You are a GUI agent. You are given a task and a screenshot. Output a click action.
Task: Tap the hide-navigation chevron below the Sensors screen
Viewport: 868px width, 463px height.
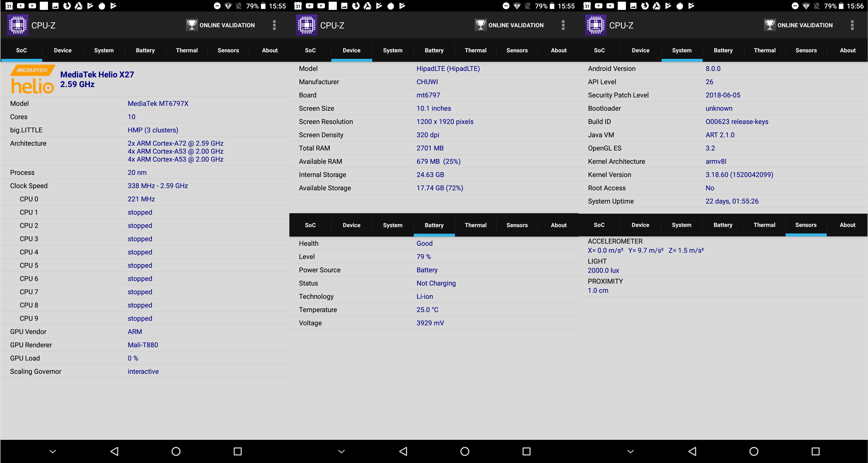[631, 451]
